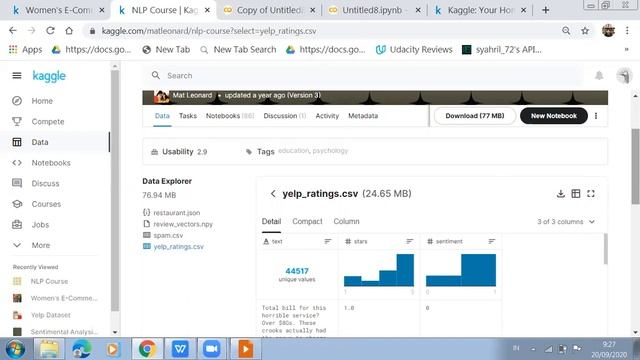Expand More in the sidebar
This screenshot has height=360, width=640.
[41, 245]
